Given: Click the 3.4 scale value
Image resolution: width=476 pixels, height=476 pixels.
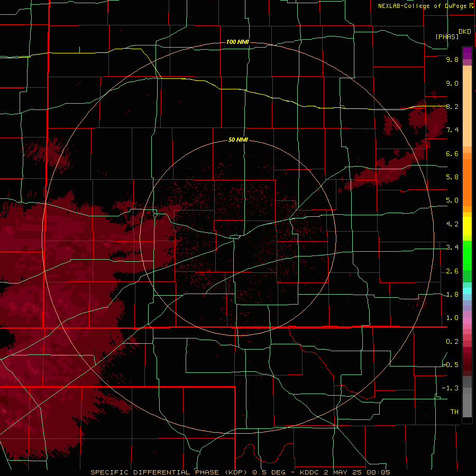Looking at the screenshot, I should tap(452, 248).
